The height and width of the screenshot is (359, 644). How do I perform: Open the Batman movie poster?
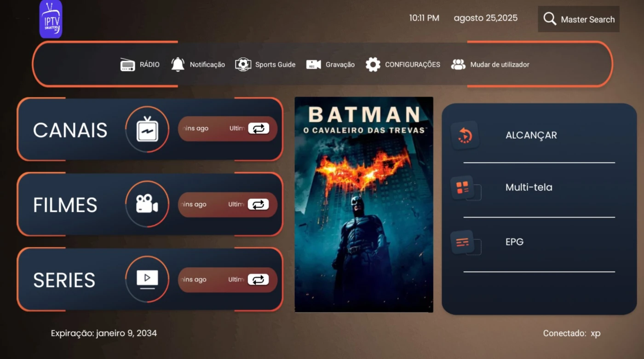(x=364, y=204)
